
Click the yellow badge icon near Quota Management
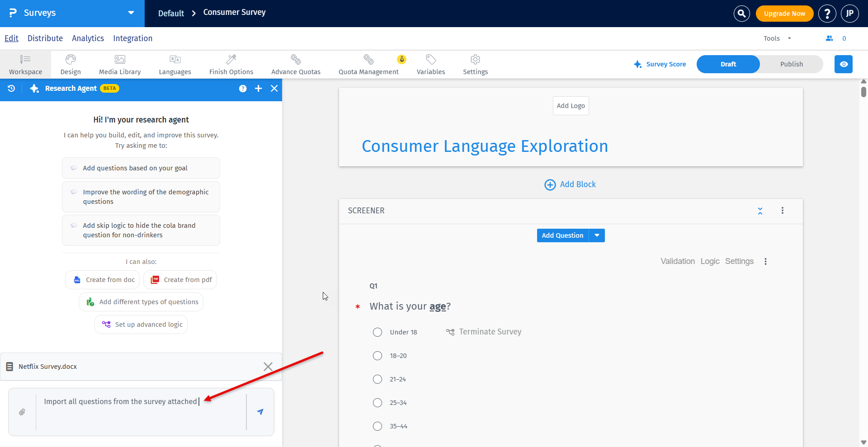point(401,59)
